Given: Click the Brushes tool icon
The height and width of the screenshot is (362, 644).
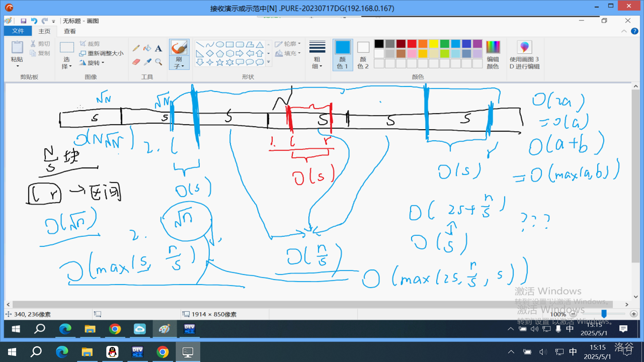Looking at the screenshot, I should (179, 48).
